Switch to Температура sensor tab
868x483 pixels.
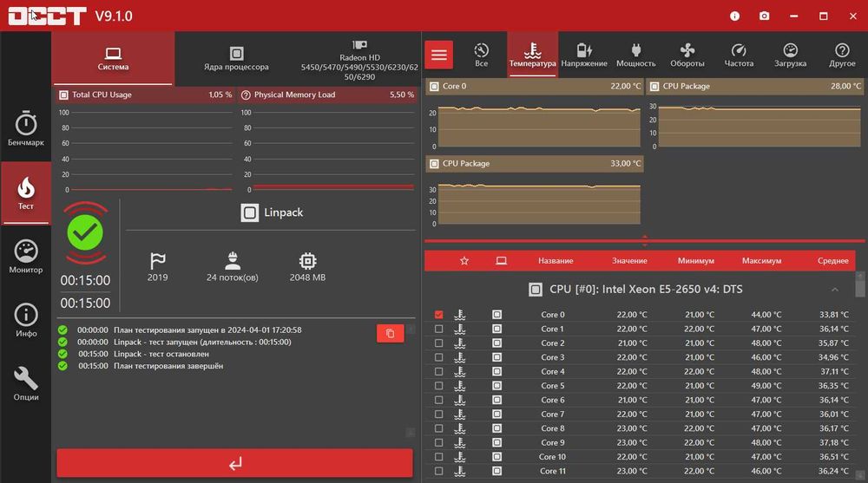533,55
